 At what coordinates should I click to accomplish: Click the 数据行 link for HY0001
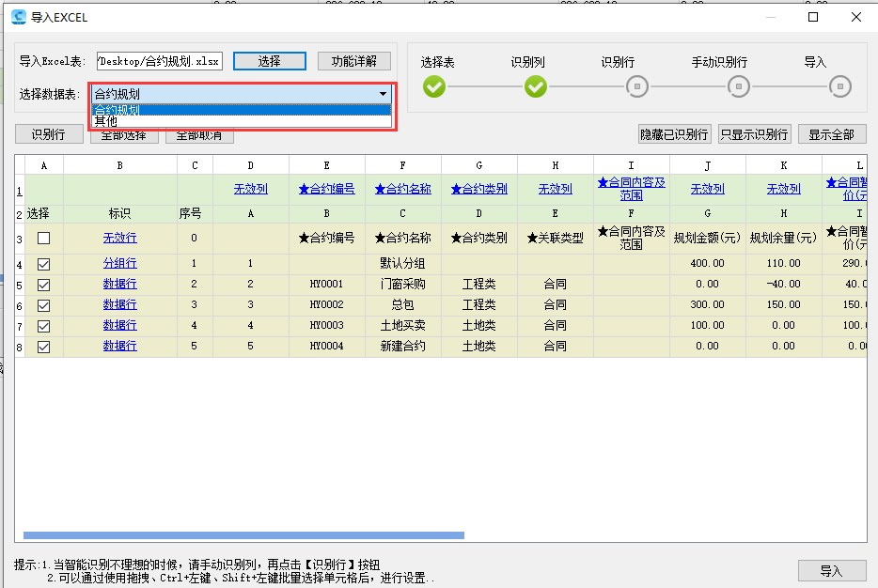point(119,284)
